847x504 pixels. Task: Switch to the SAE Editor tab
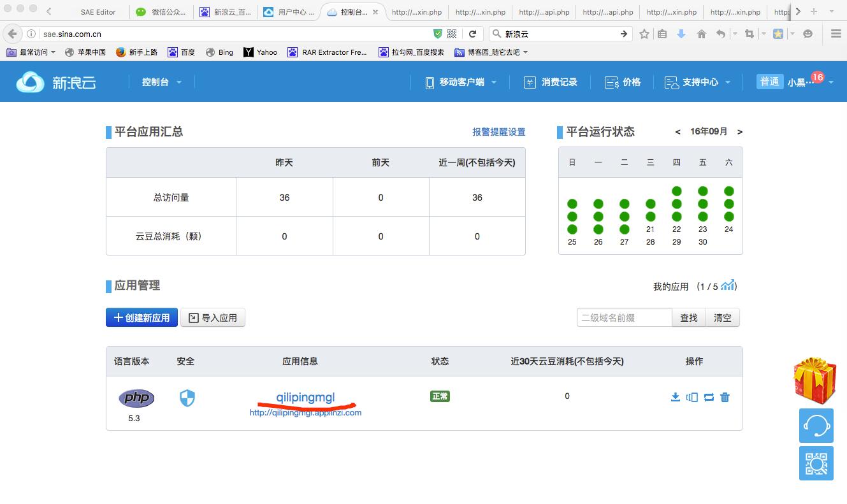98,12
